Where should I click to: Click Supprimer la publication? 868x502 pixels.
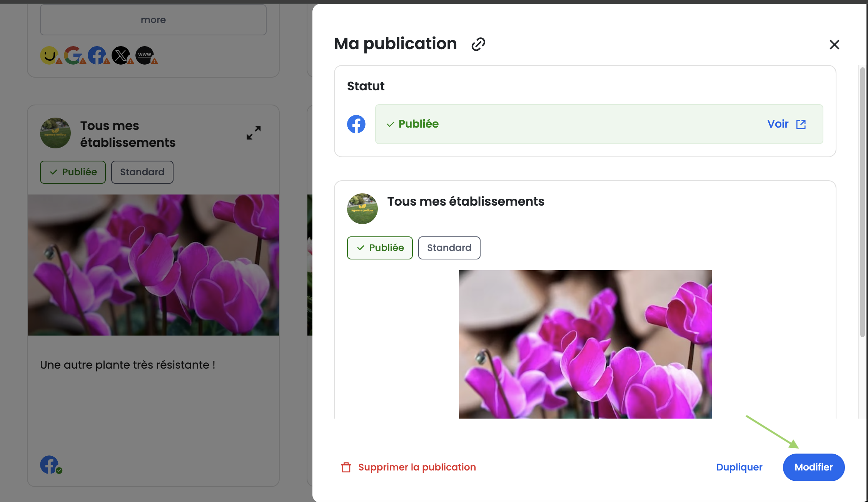(417, 467)
